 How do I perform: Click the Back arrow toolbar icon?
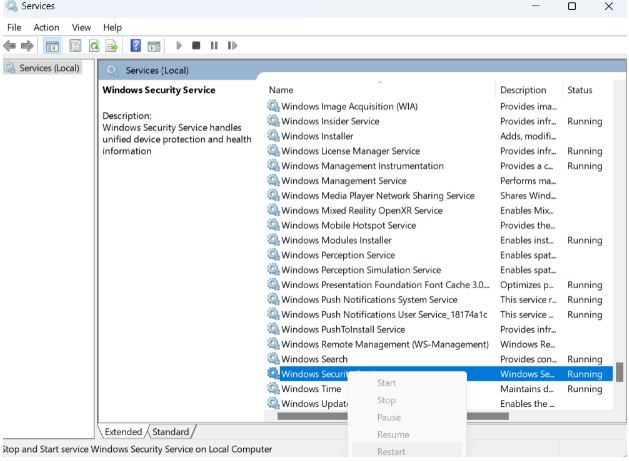[10, 46]
